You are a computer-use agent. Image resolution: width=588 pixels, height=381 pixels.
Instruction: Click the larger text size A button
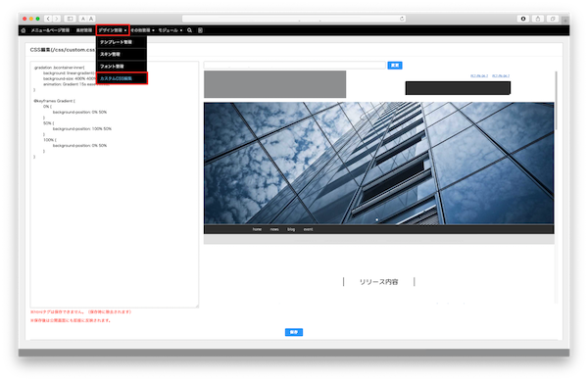(x=91, y=19)
